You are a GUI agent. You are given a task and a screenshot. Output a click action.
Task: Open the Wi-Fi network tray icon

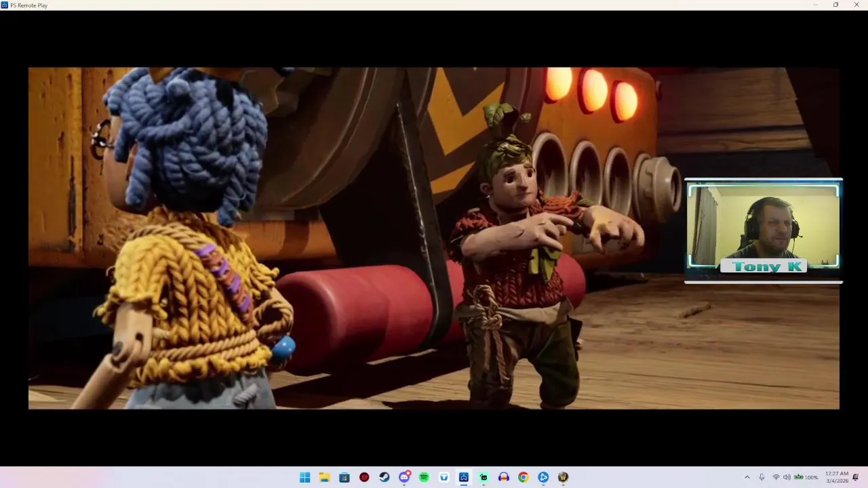(776, 477)
